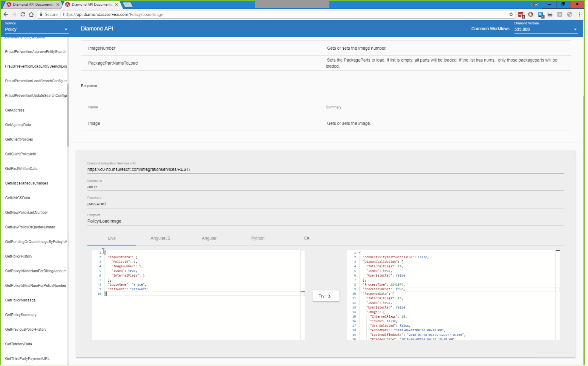Open the blue S extension icon
This screenshot has width=588, height=366.
(540, 14)
